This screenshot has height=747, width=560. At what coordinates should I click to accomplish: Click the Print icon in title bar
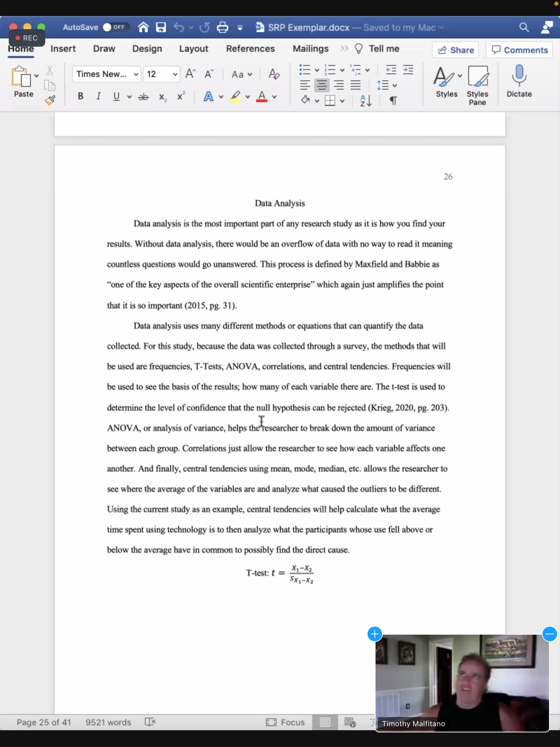click(x=222, y=27)
